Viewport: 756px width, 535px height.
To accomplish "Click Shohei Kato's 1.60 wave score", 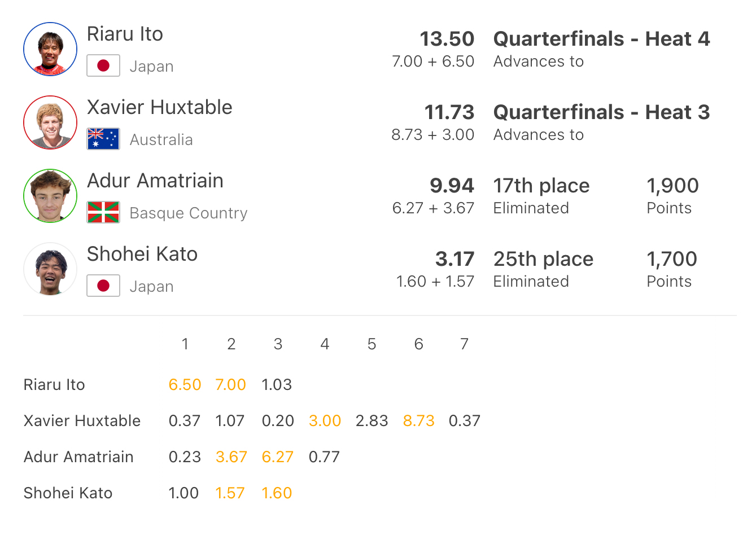I will click(277, 493).
